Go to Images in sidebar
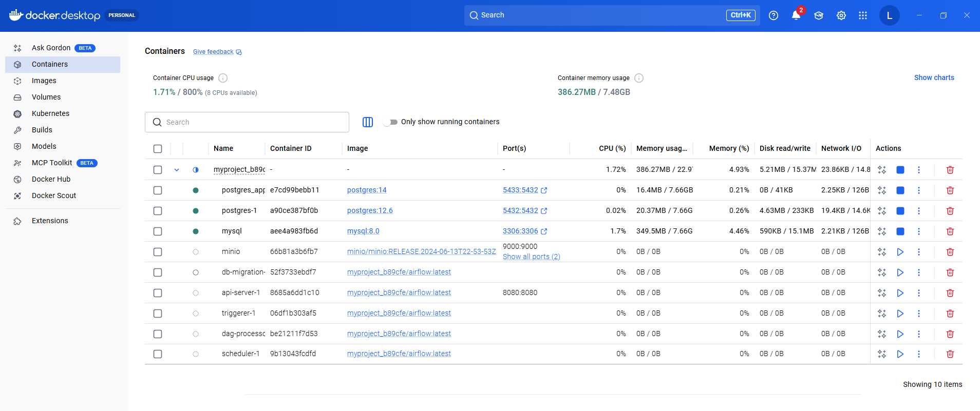Image resolution: width=980 pixels, height=411 pixels. click(x=44, y=81)
